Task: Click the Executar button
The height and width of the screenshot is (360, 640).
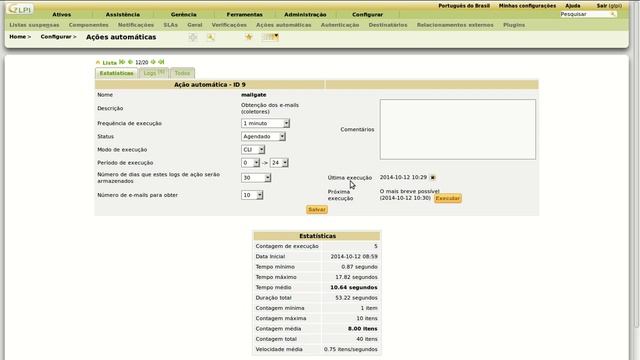Action: 448,198
